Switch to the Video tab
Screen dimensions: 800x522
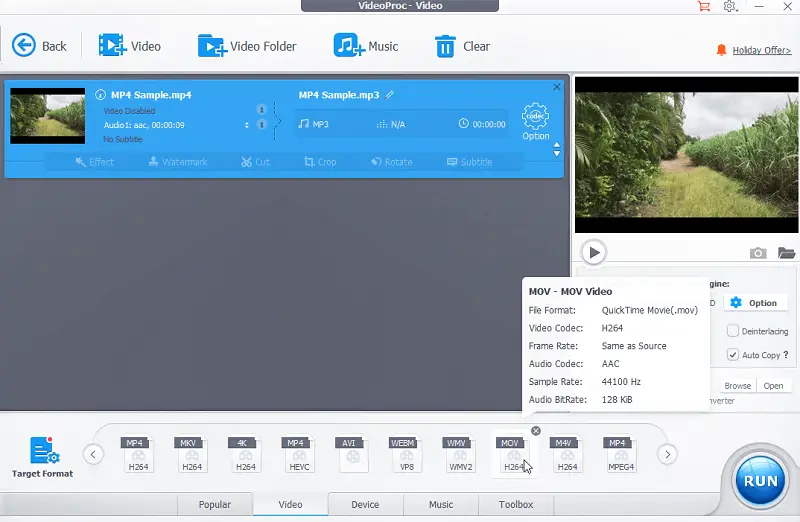tap(290, 504)
